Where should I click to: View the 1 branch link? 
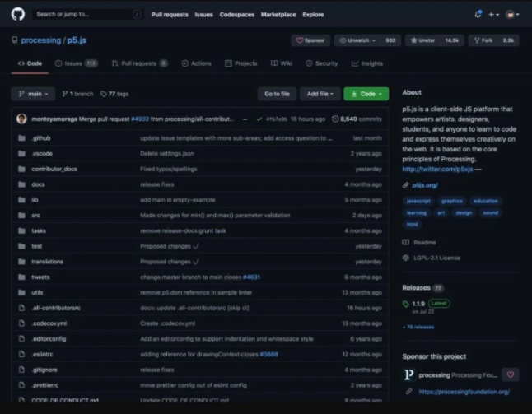click(77, 94)
